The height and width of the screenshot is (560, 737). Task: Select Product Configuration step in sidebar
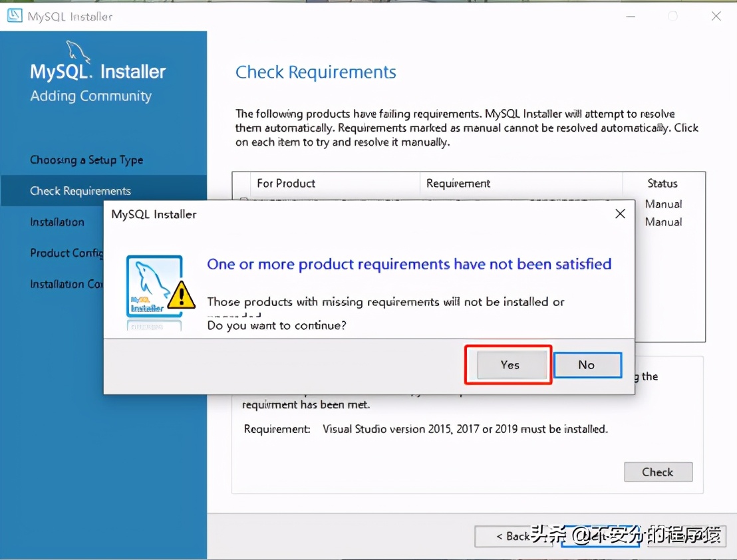pos(67,253)
